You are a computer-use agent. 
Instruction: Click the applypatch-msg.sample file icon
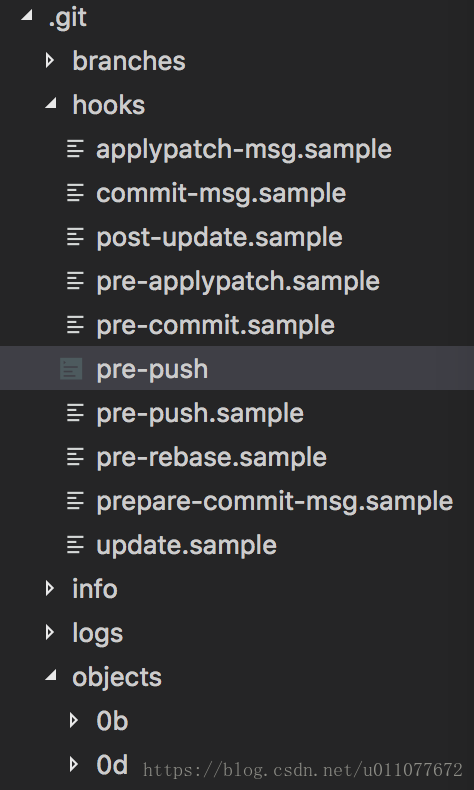point(76,149)
